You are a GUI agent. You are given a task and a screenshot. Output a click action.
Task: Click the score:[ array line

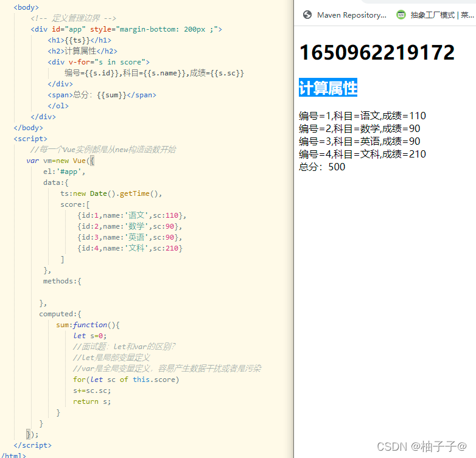75,204
